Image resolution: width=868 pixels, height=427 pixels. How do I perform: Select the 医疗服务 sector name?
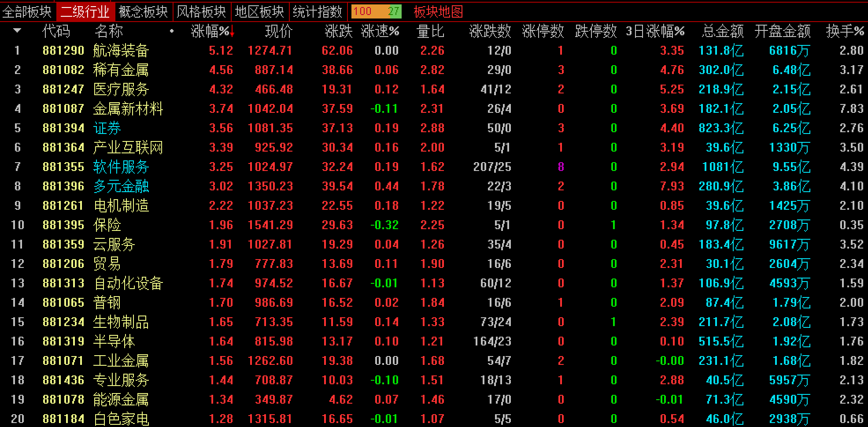point(121,89)
